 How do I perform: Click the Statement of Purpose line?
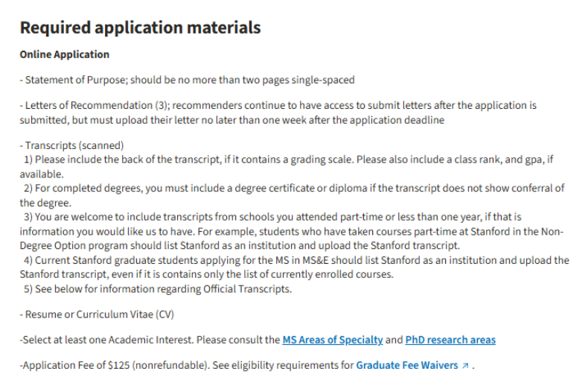point(187,80)
